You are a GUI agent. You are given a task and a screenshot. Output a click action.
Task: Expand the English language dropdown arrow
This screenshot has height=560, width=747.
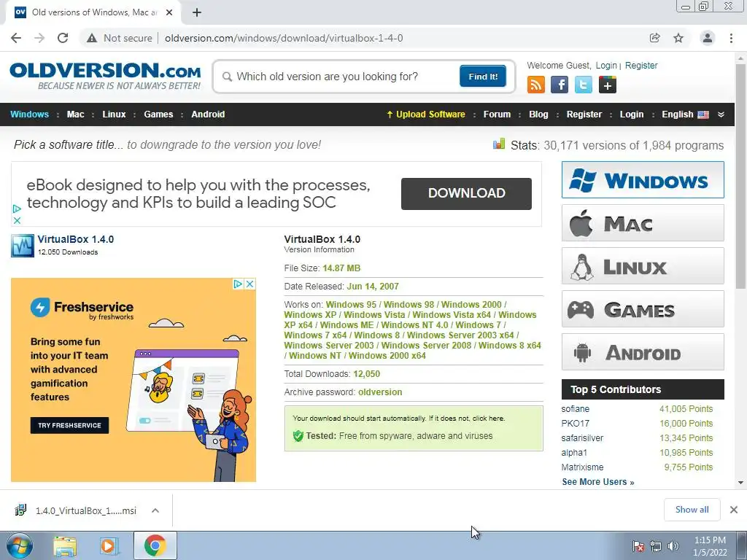(x=721, y=114)
